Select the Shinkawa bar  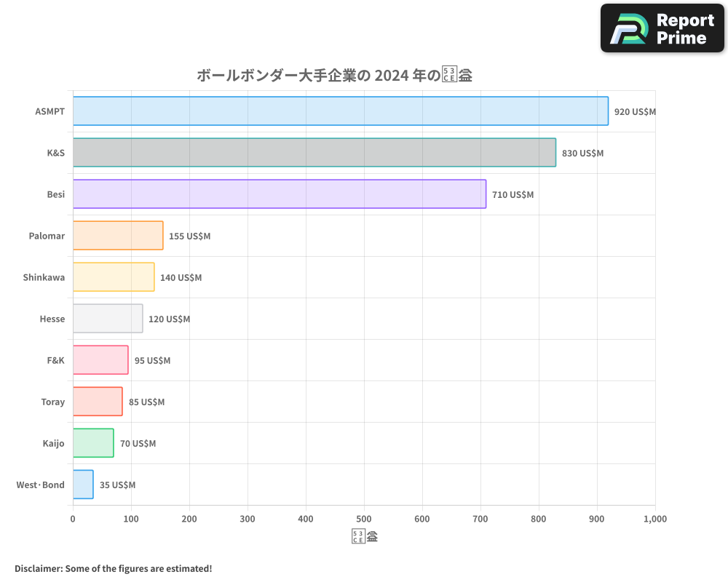click(x=113, y=277)
